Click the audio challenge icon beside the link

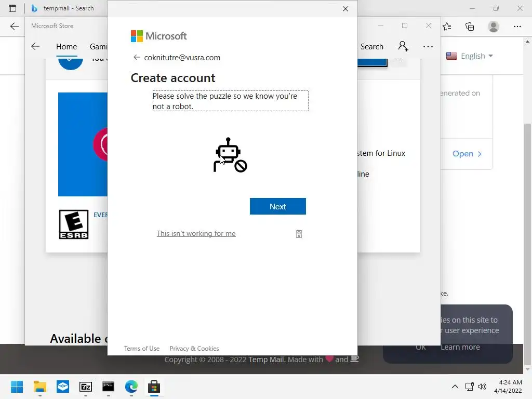299,234
